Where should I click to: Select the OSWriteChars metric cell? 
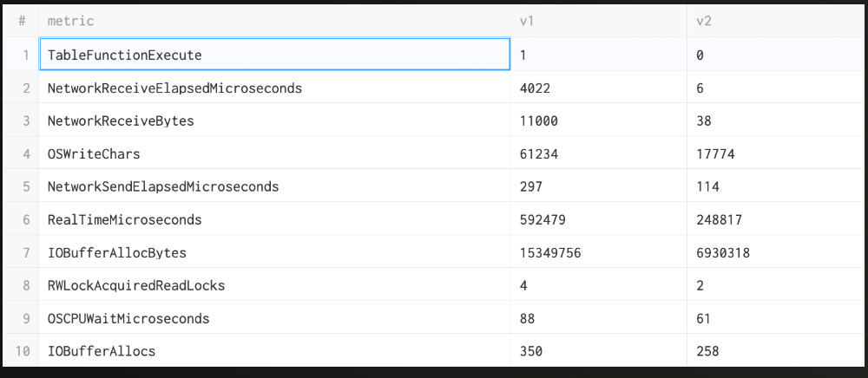tap(274, 153)
